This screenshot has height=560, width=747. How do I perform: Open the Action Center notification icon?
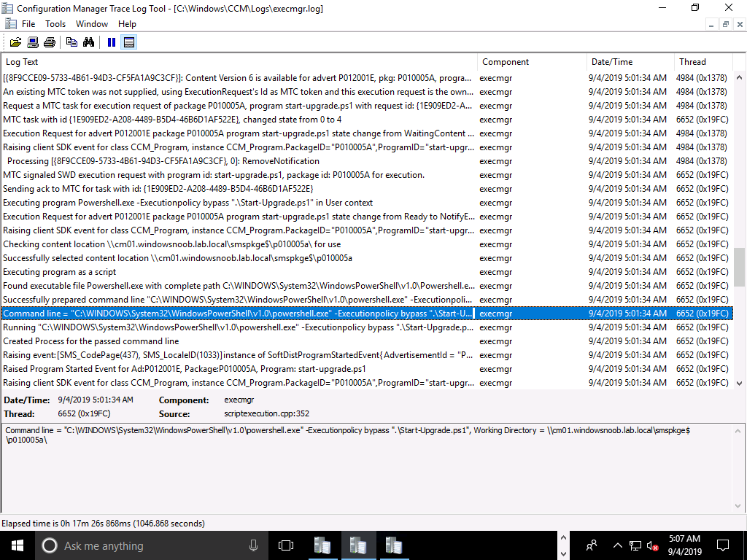point(723,545)
